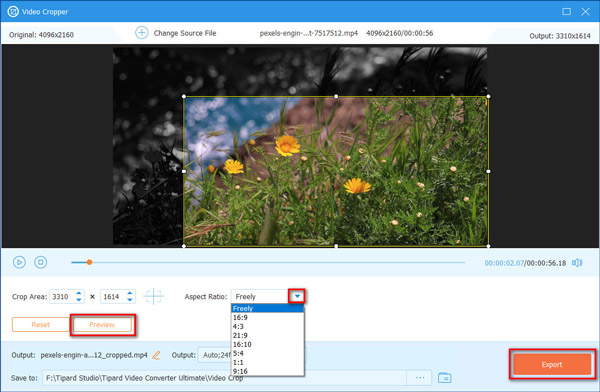
Task: Open the save folder icon
Action: [x=444, y=378]
